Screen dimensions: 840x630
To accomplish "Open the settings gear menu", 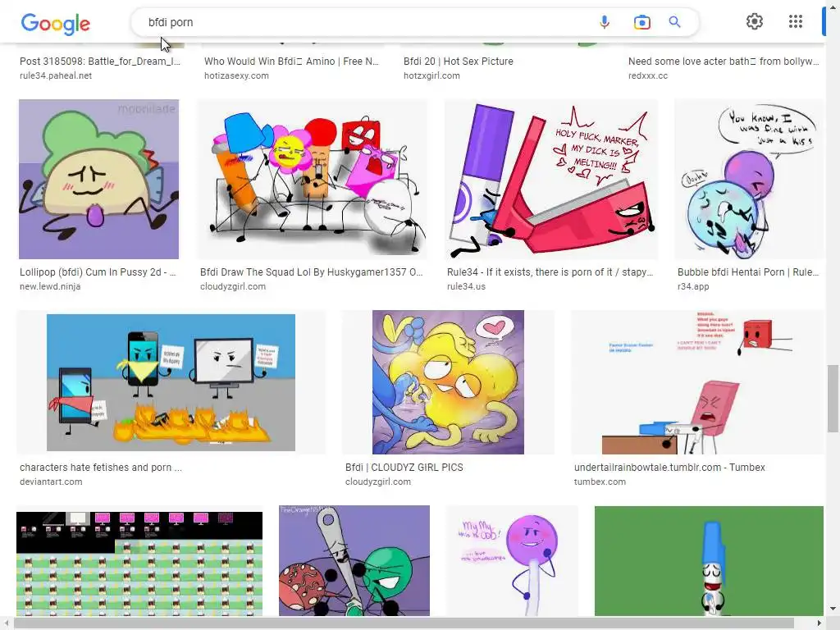I will 755,21.
